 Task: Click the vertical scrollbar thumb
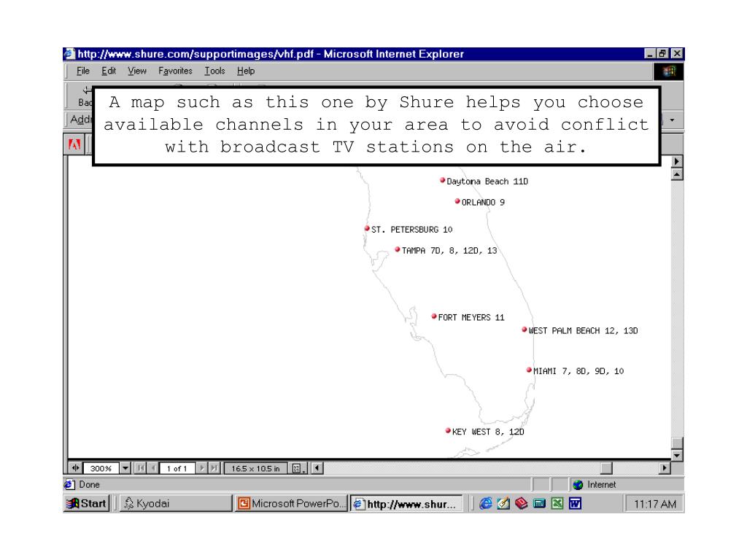677,443
